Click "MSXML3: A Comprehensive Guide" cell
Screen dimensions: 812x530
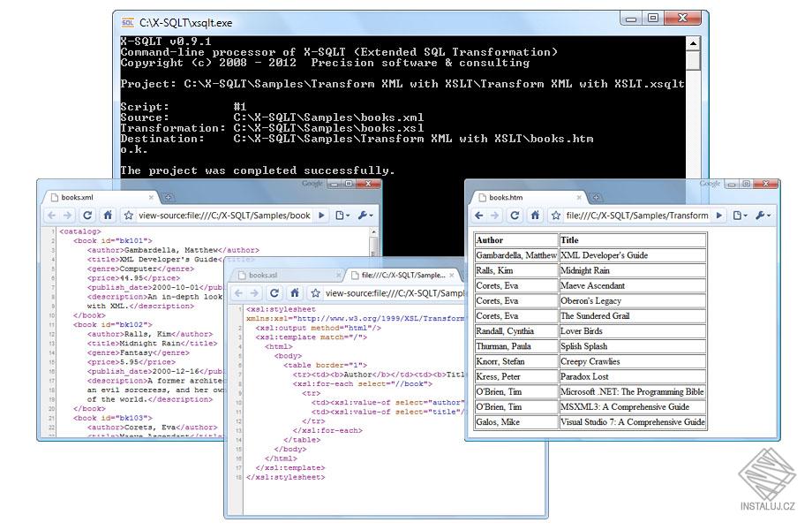(x=632, y=407)
